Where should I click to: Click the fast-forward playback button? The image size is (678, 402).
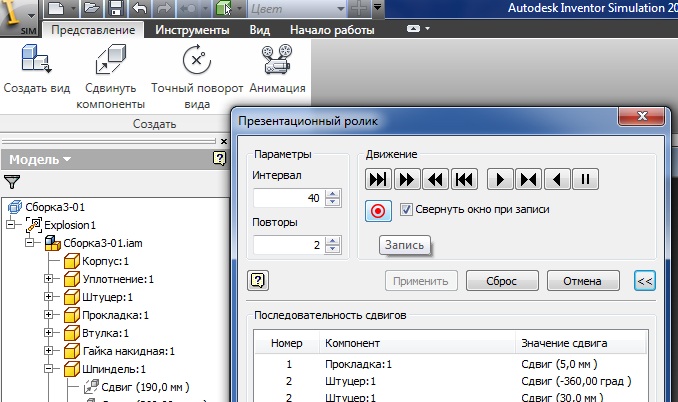[407, 179]
